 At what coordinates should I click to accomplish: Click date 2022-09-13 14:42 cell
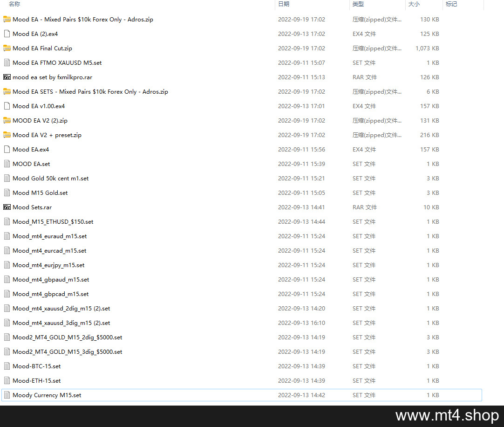[x=301, y=395]
